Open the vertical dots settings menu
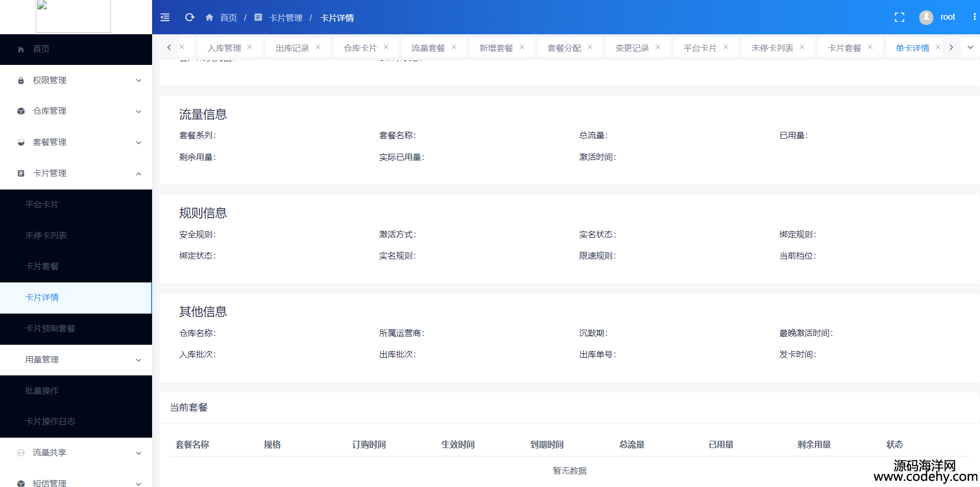Viewport: 980px width, 487px height. click(x=974, y=17)
